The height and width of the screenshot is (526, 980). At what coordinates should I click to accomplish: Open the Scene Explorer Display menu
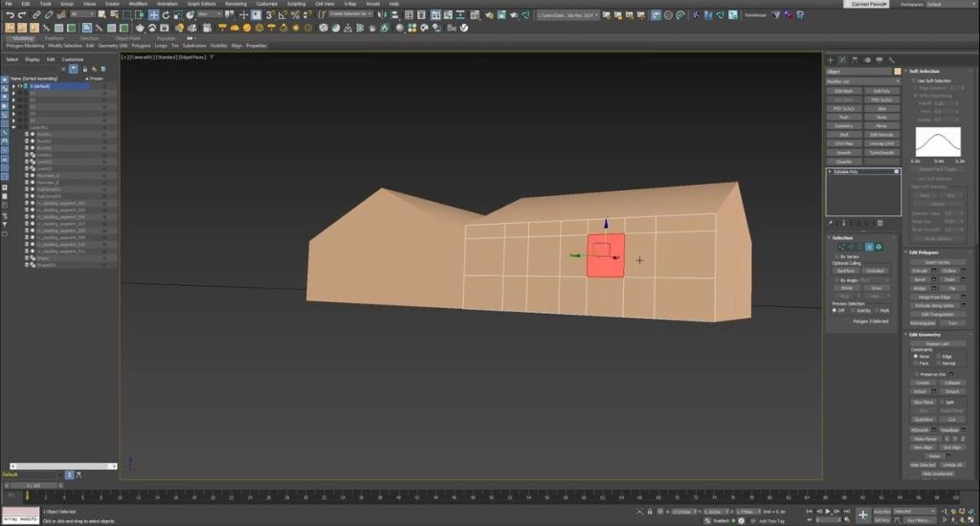(x=33, y=59)
